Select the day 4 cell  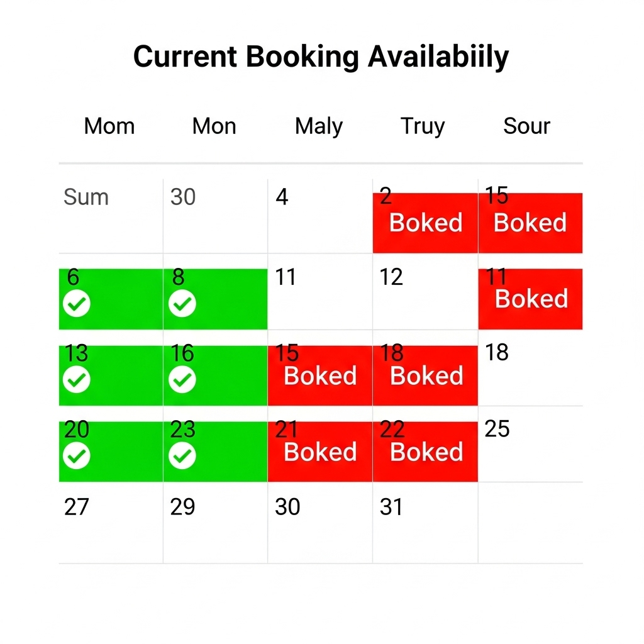click(319, 216)
